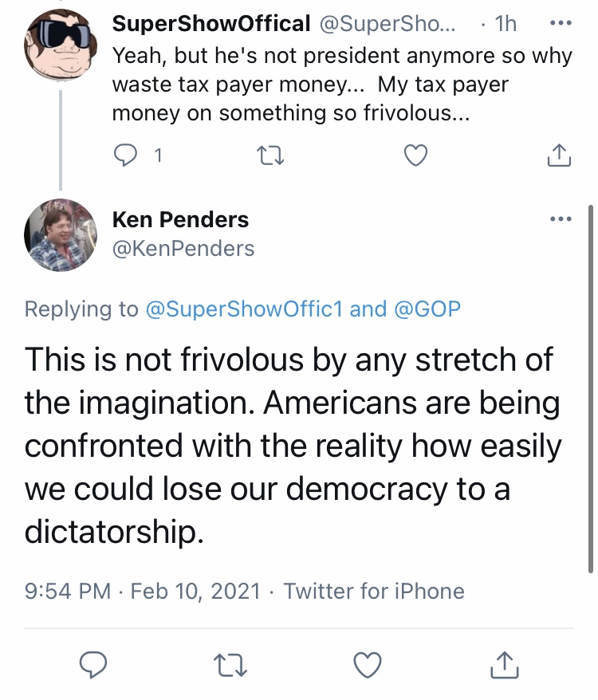Click the vertical scrollbar on the right
The image size is (598, 700).
pos(590,388)
